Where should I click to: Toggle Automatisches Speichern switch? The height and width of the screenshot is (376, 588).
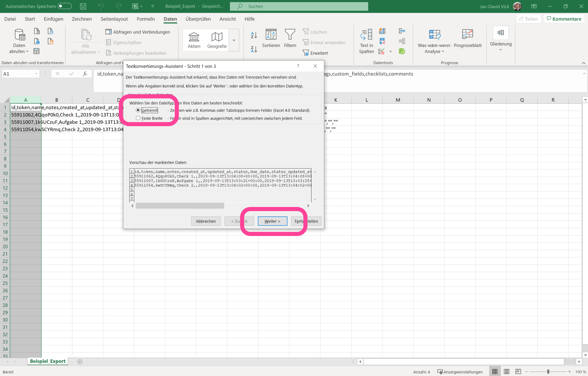65,6
